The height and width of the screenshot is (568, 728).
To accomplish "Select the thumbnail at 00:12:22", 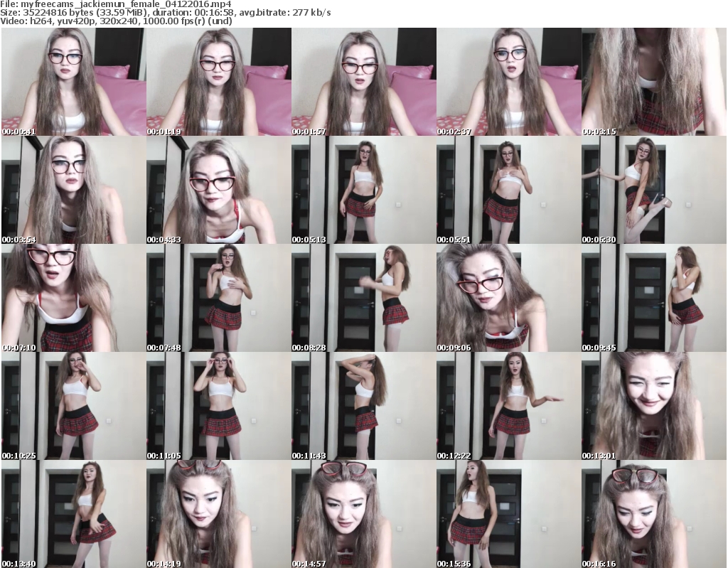I will click(x=508, y=406).
